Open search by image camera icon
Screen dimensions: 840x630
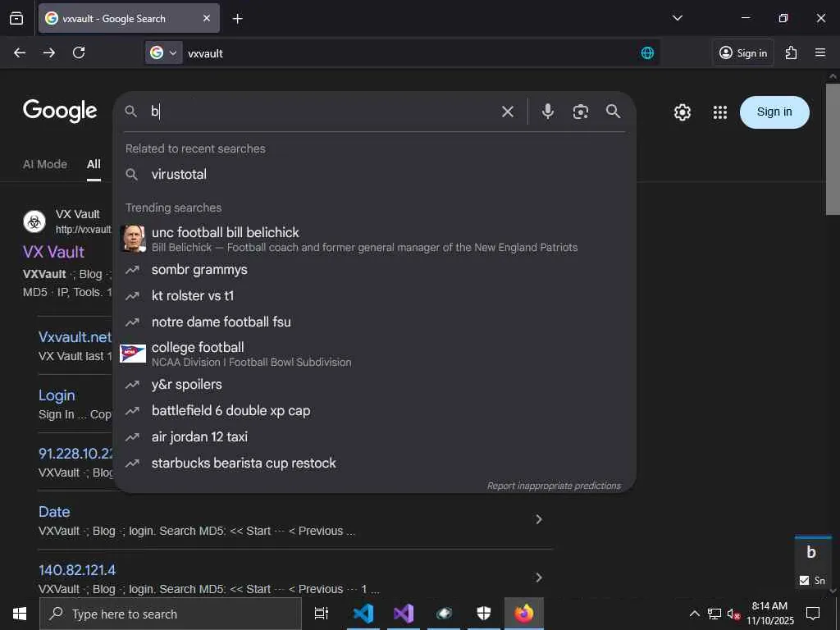[580, 112]
